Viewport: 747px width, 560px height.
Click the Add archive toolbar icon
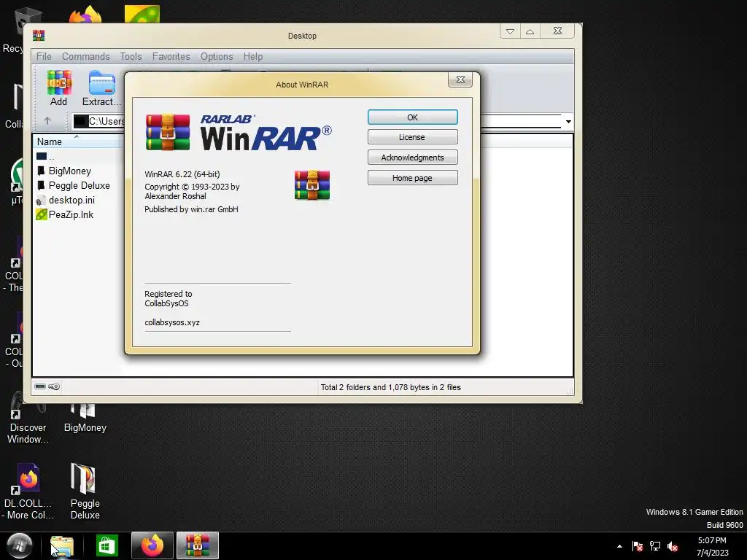pyautogui.click(x=59, y=83)
